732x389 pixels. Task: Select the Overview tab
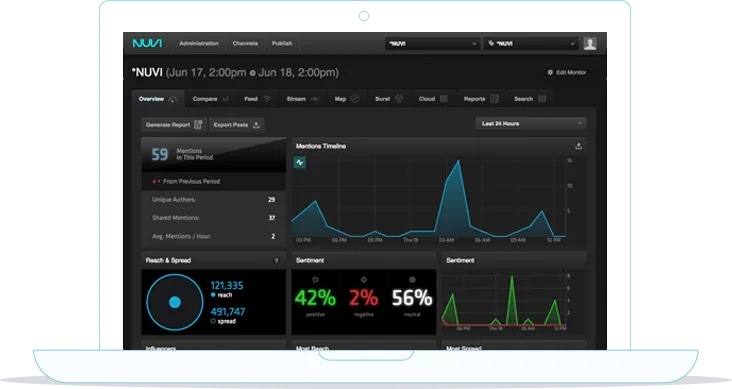(x=158, y=99)
